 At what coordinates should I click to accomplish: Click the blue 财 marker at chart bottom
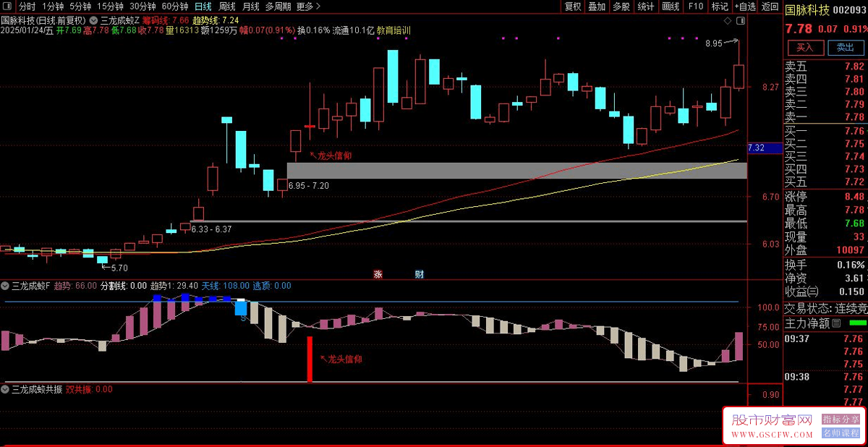(x=419, y=274)
